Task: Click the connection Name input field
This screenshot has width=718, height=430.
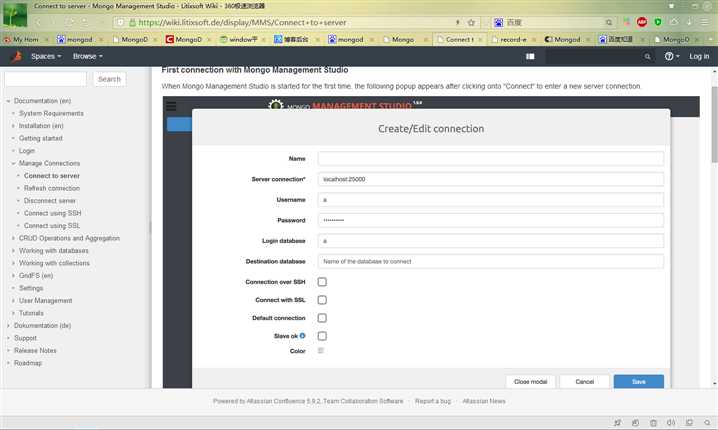Action: click(490, 158)
